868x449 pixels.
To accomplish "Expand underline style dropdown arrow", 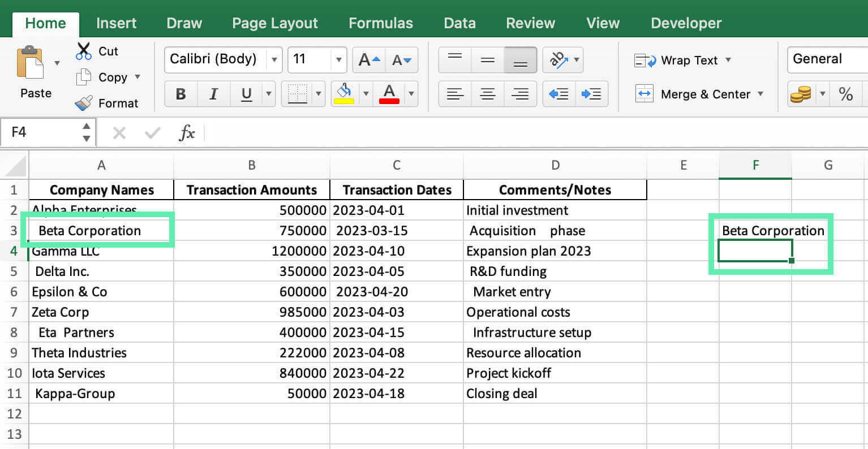I will pos(269,94).
